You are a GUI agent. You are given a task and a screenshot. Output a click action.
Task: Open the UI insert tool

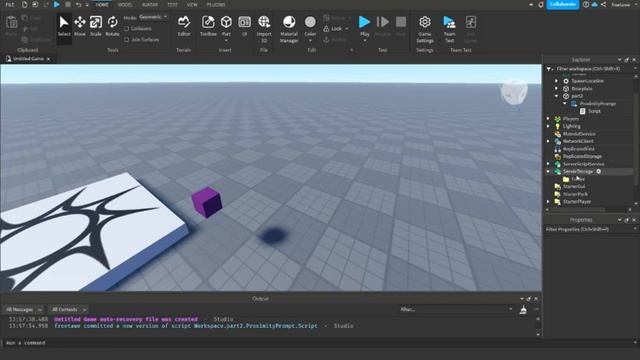pos(244,27)
